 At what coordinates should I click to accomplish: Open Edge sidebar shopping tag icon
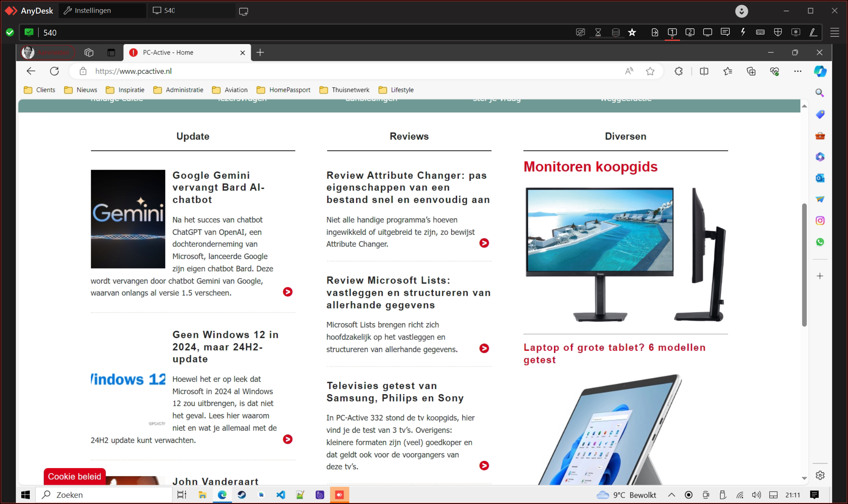(820, 114)
